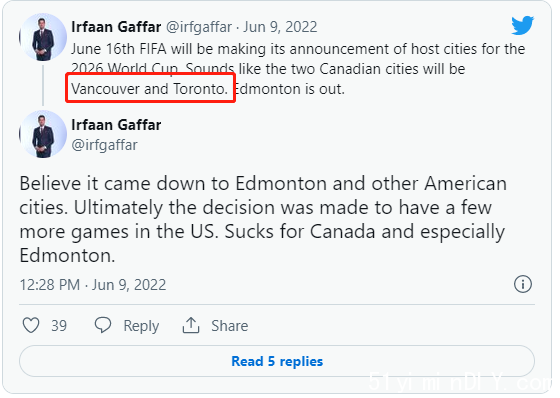This screenshot has width=560, height=398.
Task: Click the Irfaan Gaffar name in the parent tweet
Action: click(x=116, y=27)
